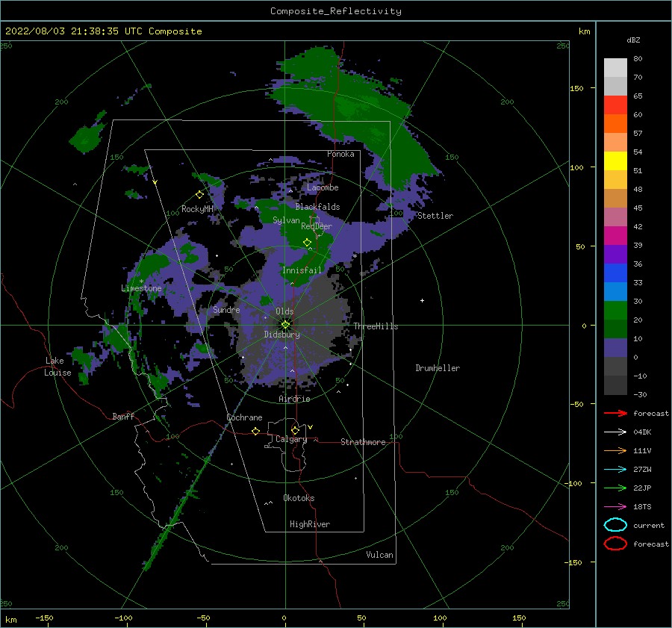Click the Drumheller town label
Viewport: 672px width, 628px height.
click(438, 368)
